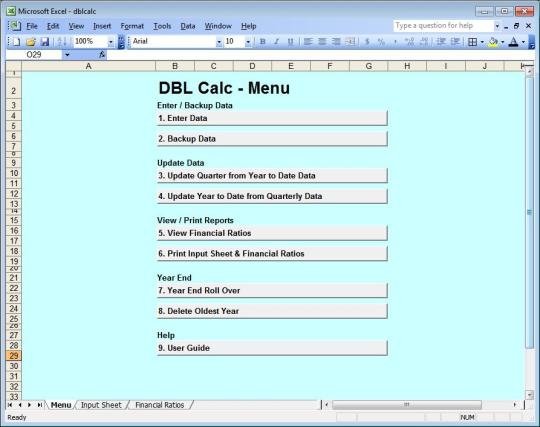Click the 'Type a question for help' box

click(443, 26)
